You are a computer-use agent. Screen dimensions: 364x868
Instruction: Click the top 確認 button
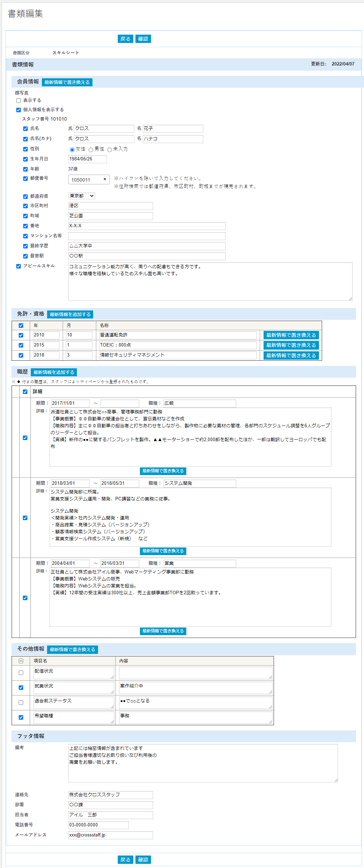pos(143,39)
